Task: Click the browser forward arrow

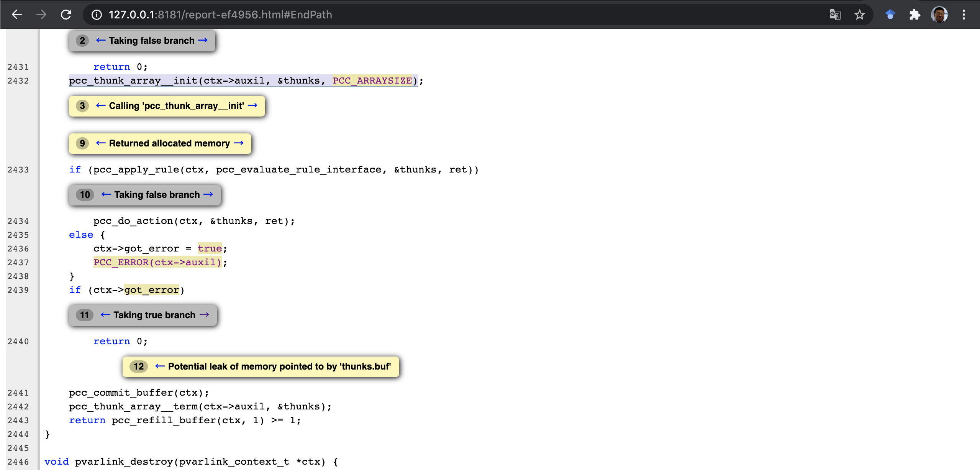Action: click(41, 15)
